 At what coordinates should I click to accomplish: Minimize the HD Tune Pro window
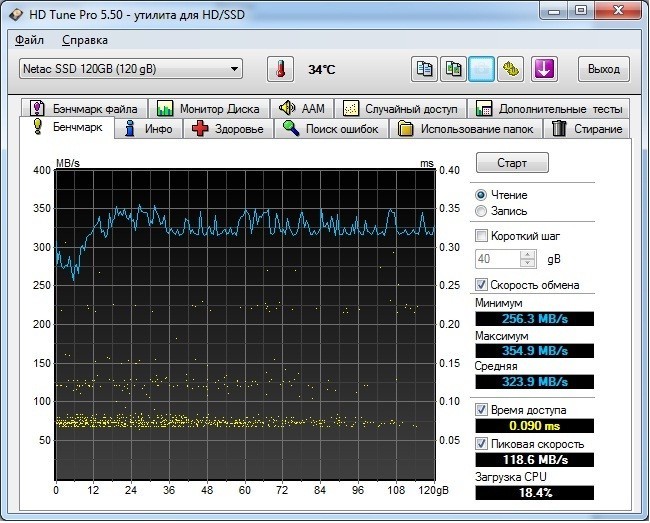click(554, 10)
